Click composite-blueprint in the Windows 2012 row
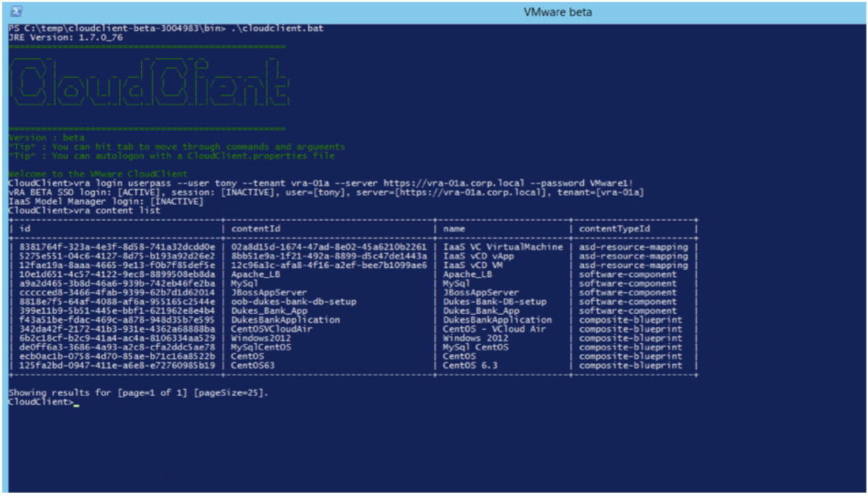Screen dimensions: 868x498 coord(630,338)
